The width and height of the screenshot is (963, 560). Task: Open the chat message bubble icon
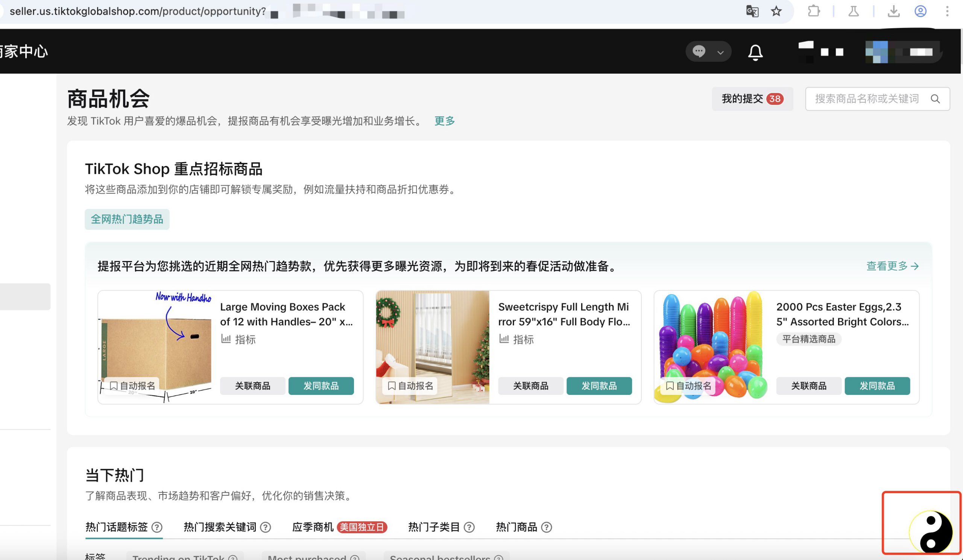tap(699, 51)
